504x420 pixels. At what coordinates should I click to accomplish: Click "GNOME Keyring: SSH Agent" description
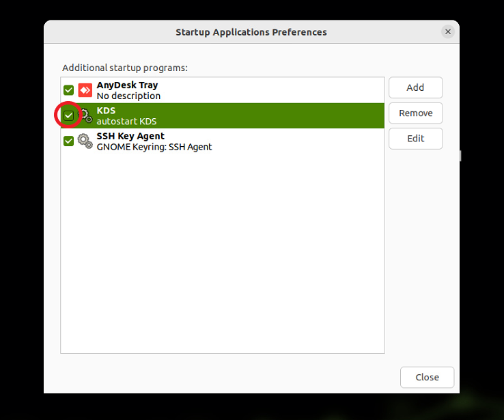(x=154, y=148)
